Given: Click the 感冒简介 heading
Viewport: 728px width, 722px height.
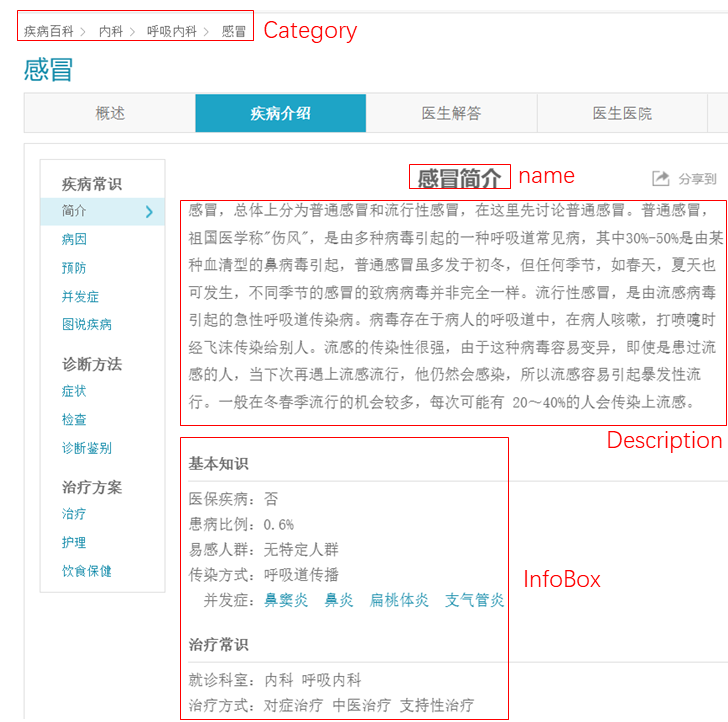Looking at the screenshot, I should coord(460,178).
